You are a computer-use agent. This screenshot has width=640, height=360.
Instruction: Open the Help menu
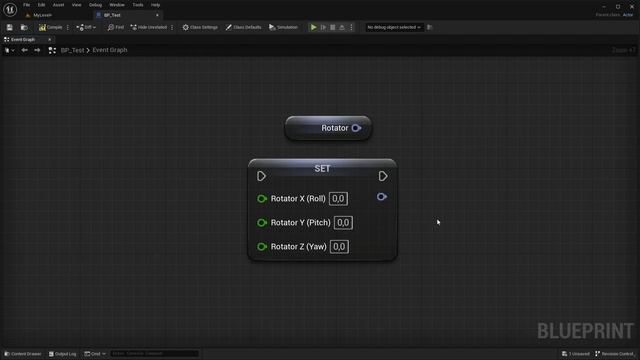pos(155,5)
